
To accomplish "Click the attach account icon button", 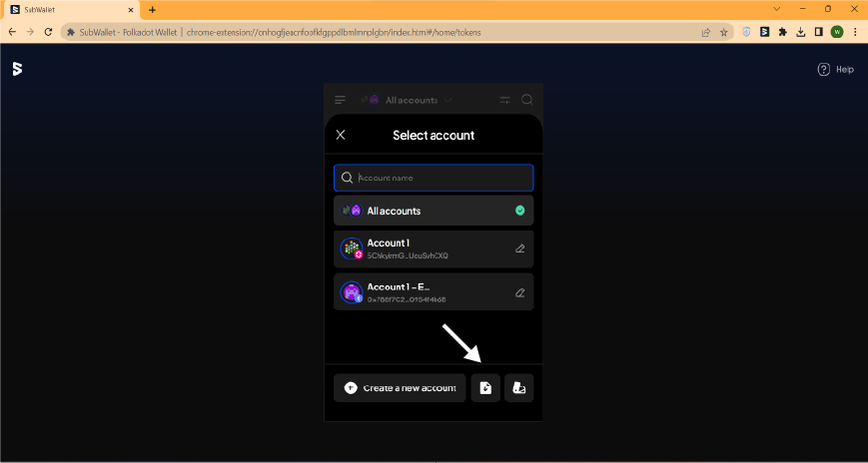I will click(518, 388).
